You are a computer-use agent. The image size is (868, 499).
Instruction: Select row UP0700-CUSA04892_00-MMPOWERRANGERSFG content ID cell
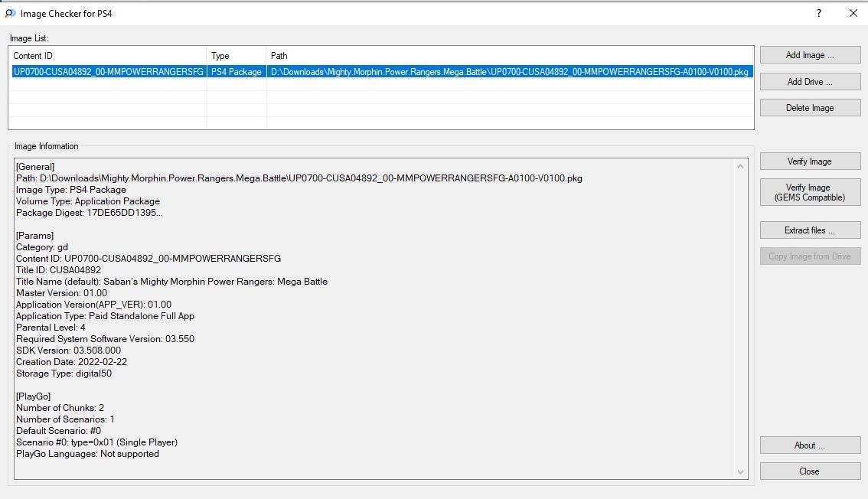pyautogui.click(x=109, y=71)
